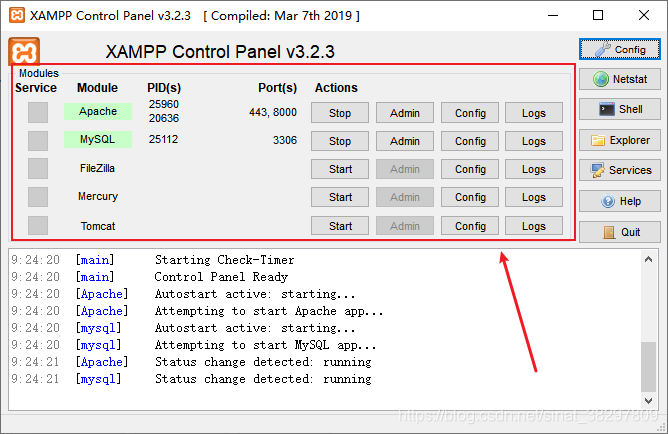Minimize the XAMPP Control Panel window
Viewport: 668px width, 434px height.
[553, 15]
